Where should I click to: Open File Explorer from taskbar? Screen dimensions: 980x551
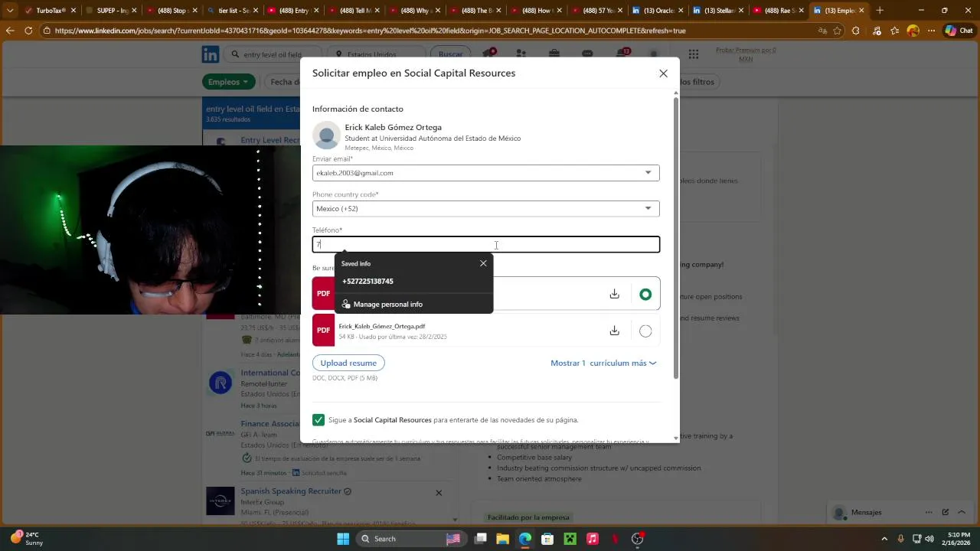[502, 539]
